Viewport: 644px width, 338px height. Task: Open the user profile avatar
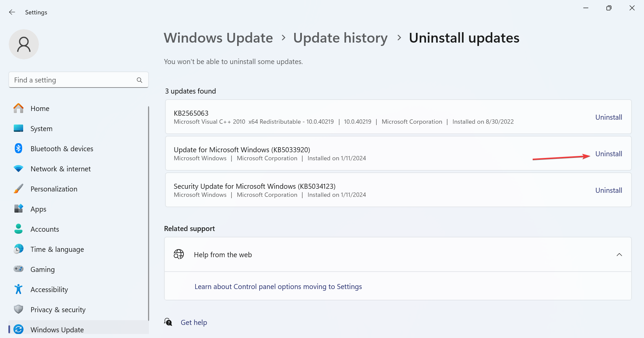(23, 44)
